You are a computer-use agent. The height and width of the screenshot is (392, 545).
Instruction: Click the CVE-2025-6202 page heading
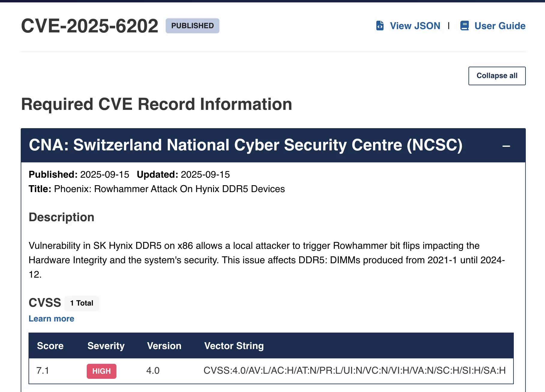[x=89, y=26]
